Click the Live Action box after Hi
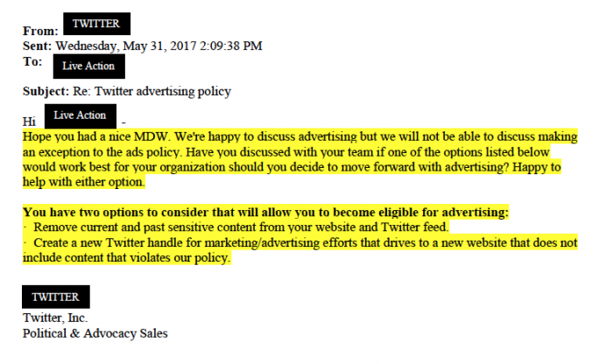The width and height of the screenshot is (613, 364). (x=80, y=115)
